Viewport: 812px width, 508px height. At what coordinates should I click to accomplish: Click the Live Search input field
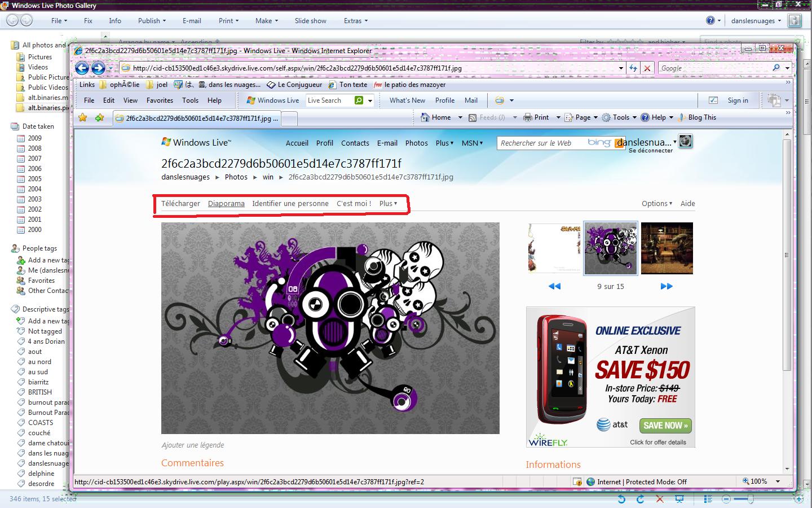point(329,100)
